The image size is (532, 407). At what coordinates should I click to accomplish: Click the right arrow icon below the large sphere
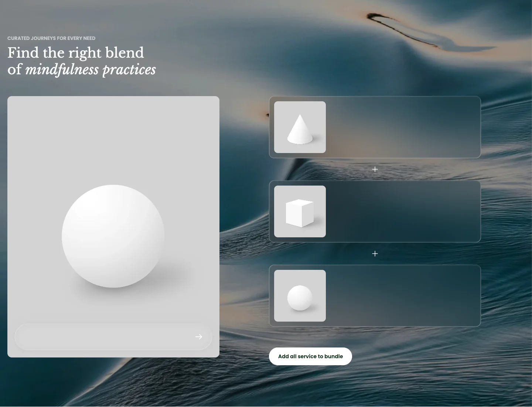tap(199, 337)
